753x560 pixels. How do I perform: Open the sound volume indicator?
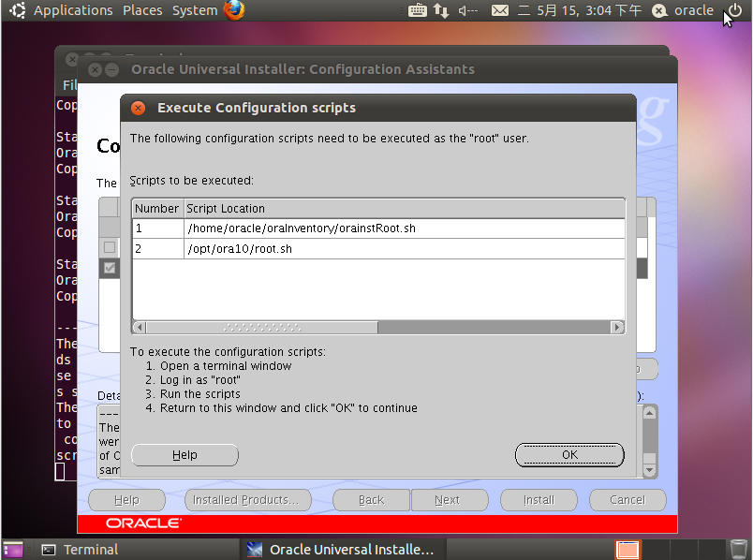click(x=467, y=10)
